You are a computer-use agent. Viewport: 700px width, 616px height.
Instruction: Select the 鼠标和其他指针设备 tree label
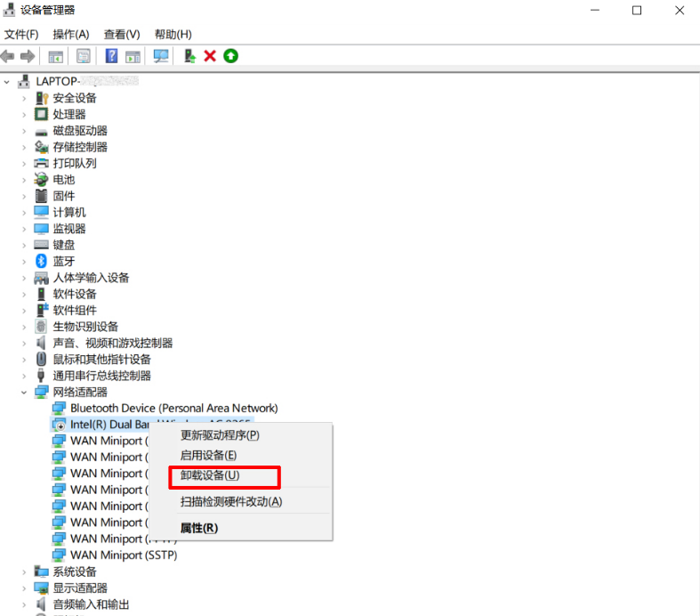click(x=101, y=359)
